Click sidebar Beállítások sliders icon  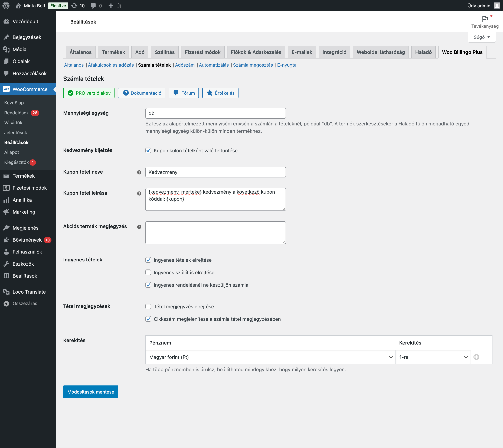pyautogui.click(x=6, y=276)
